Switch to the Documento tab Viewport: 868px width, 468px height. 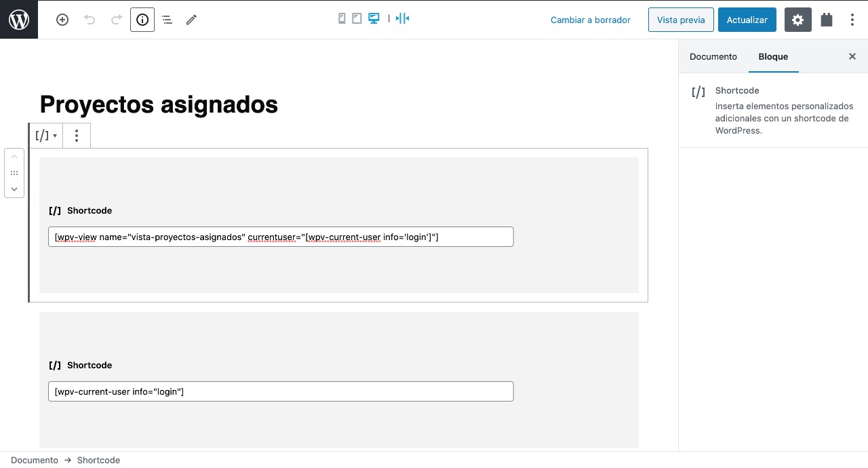point(713,56)
